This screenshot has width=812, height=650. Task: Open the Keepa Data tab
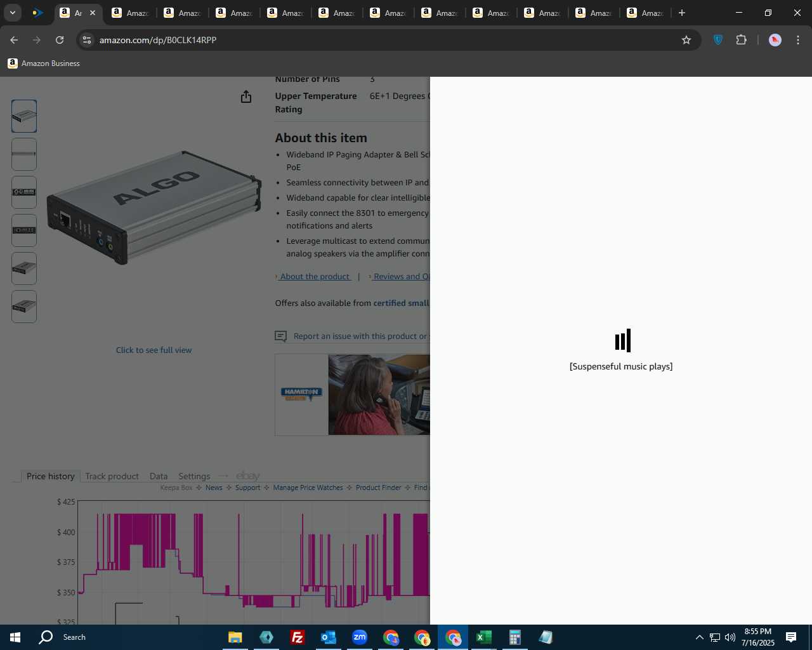[159, 476]
